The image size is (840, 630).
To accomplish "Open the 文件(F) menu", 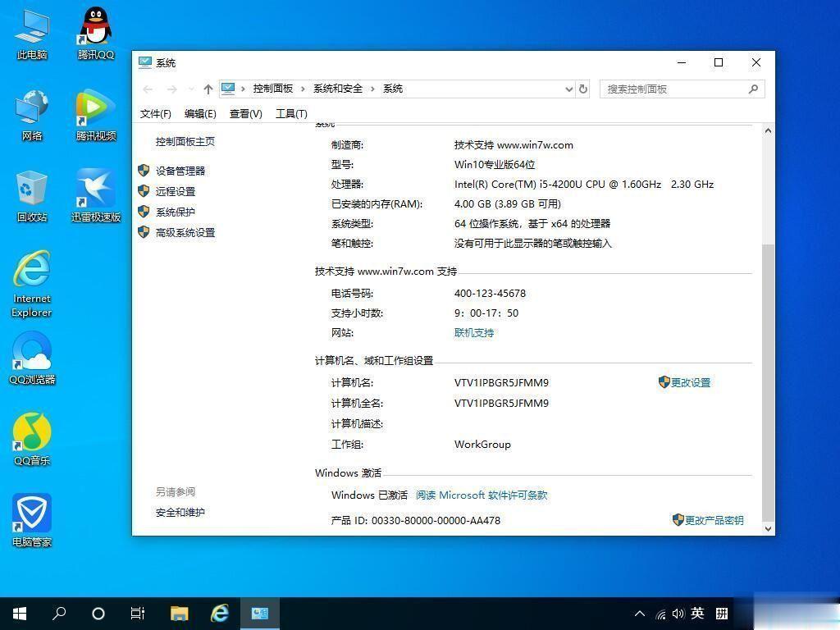I will coord(156,114).
